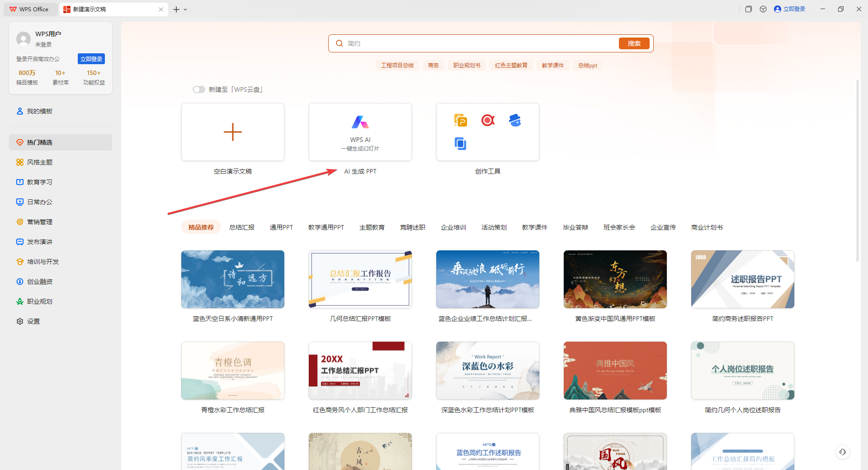Select the blank presentation plus icon
The width and height of the screenshot is (868, 470).
(232, 132)
